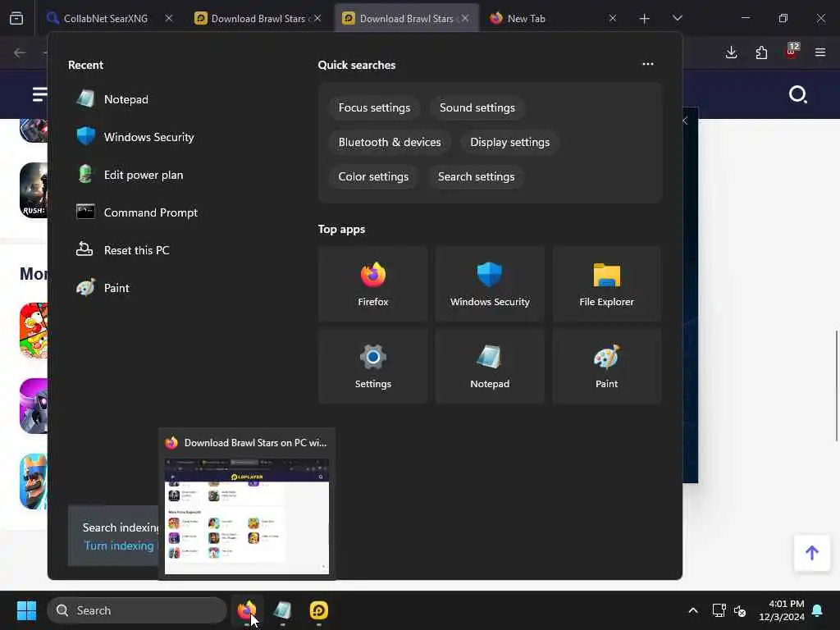Open Settings from Top apps
840x630 pixels.
click(373, 366)
